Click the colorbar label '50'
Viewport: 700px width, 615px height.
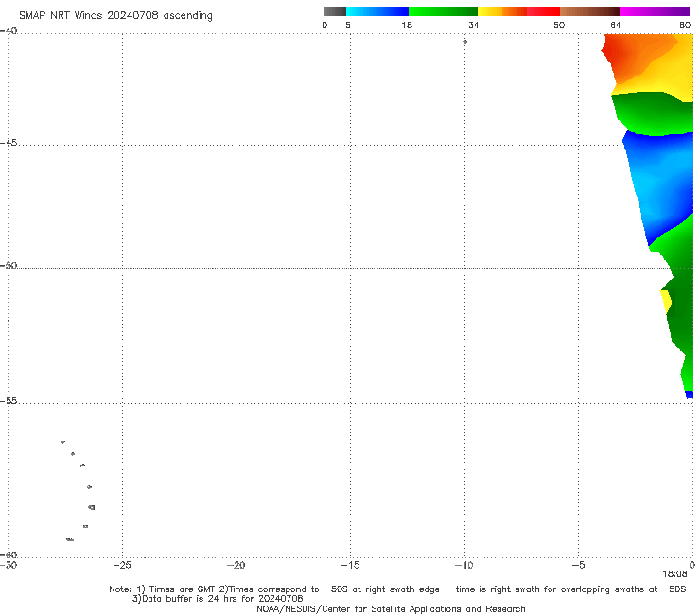559,25
